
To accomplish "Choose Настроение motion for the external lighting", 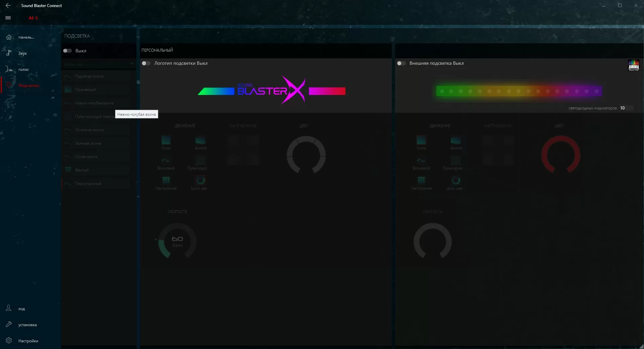I will pyautogui.click(x=421, y=183).
